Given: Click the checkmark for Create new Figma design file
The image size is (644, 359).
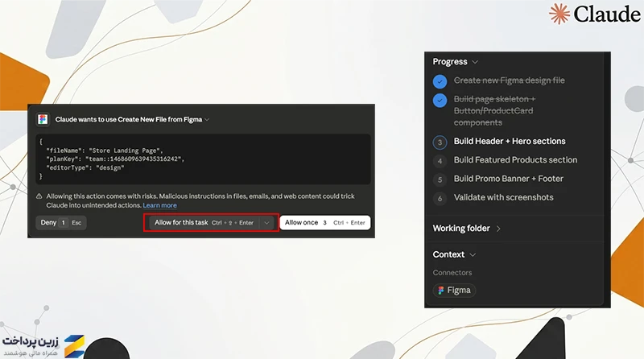Looking at the screenshot, I should click(x=440, y=81).
